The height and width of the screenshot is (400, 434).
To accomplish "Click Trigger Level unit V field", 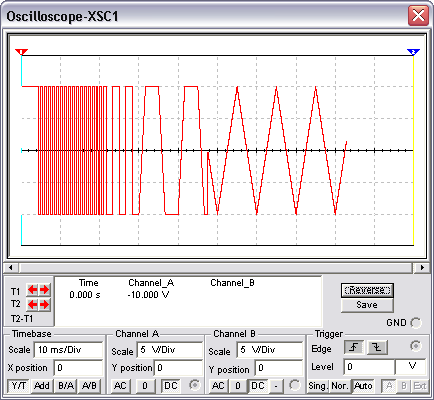I will tap(411, 367).
